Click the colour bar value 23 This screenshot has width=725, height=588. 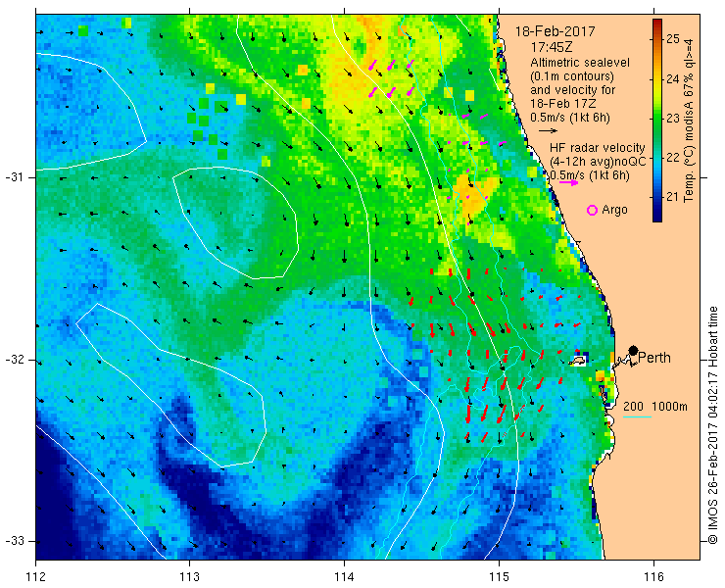(x=674, y=119)
